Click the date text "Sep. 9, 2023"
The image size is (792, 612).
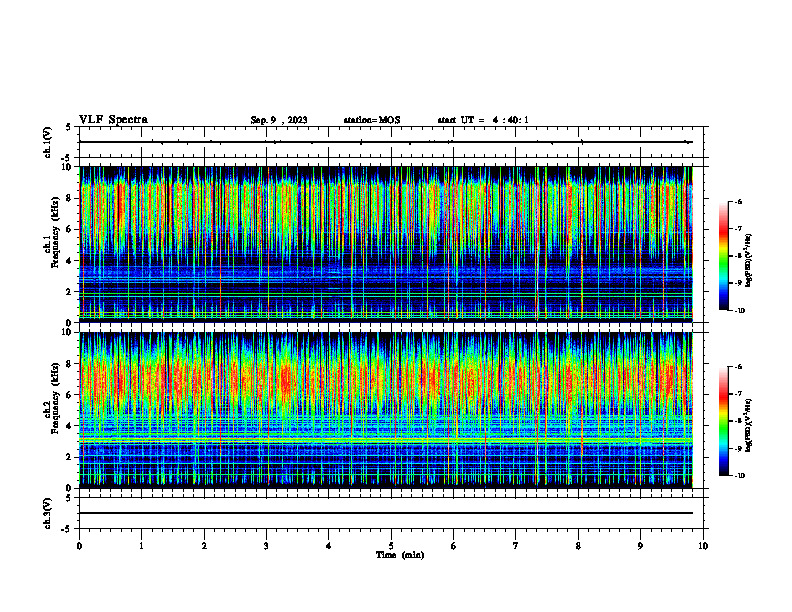279,120
